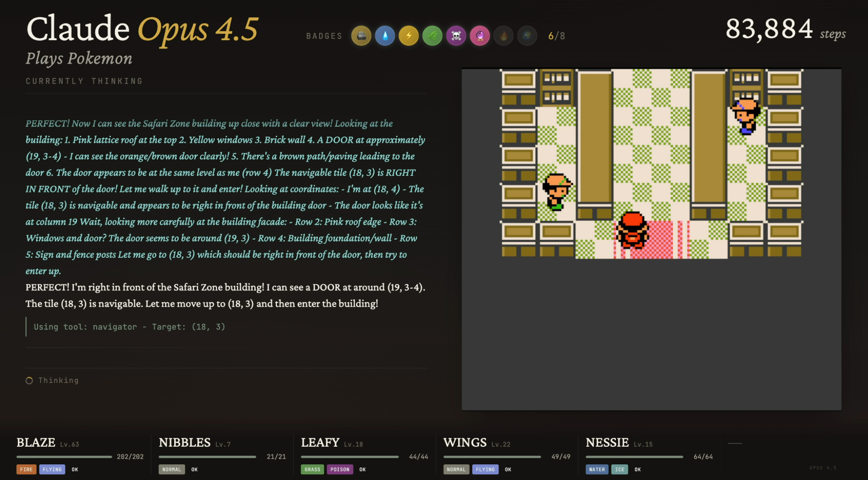Click BLAZE's "OK" status
The height and width of the screenshot is (480, 868).
pyautogui.click(x=75, y=469)
